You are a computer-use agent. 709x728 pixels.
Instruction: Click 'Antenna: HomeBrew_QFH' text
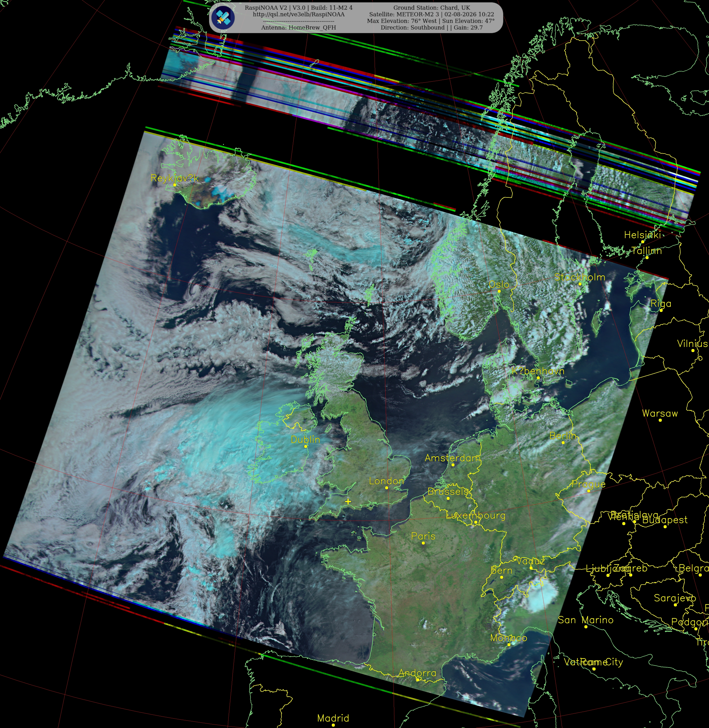(x=299, y=28)
